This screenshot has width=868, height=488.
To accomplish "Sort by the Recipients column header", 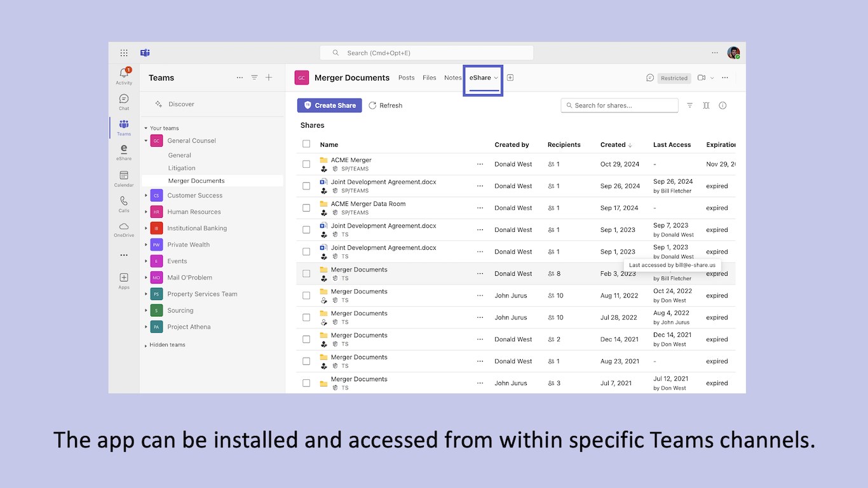I will pyautogui.click(x=564, y=145).
